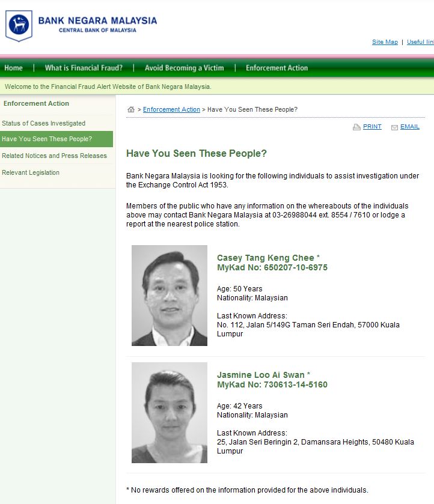Click the contact number 03-26988044 paragraph
The height and width of the screenshot is (504, 434).
(x=267, y=214)
